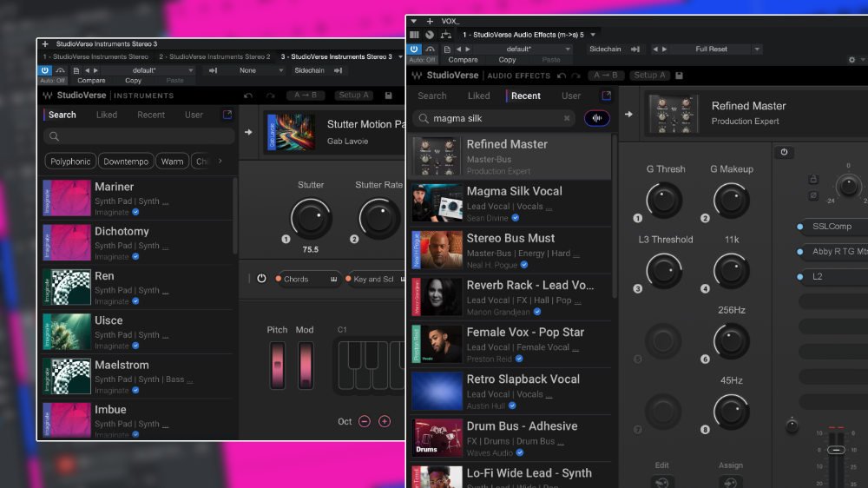Select 2 - StudioVerse Instruments Stereo 2 tab

pyautogui.click(x=214, y=56)
